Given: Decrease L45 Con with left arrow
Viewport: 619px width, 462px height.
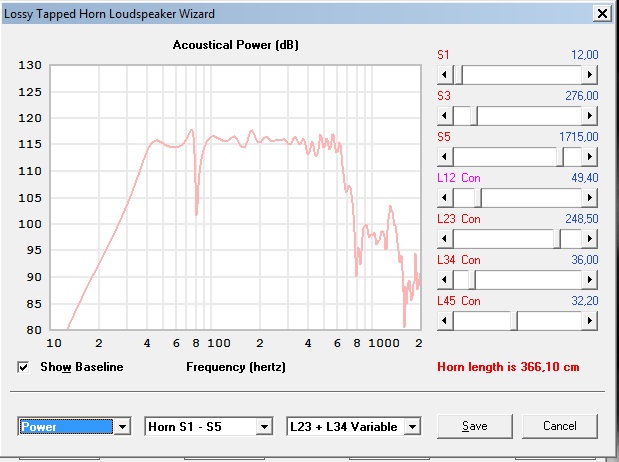Looking at the screenshot, I should click(x=445, y=321).
